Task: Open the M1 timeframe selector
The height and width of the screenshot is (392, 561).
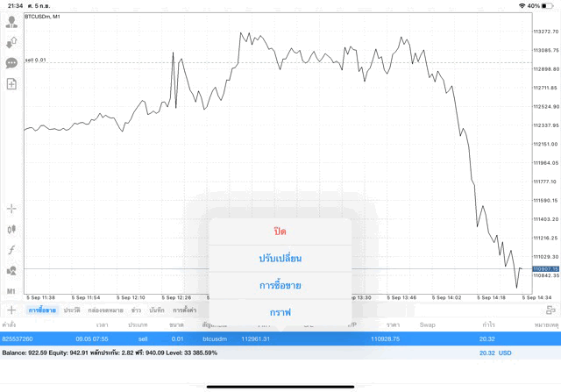Action: coord(11,290)
